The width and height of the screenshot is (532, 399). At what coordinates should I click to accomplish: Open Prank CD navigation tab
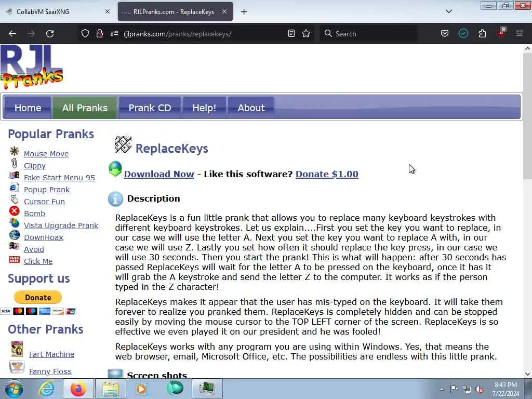(x=150, y=108)
